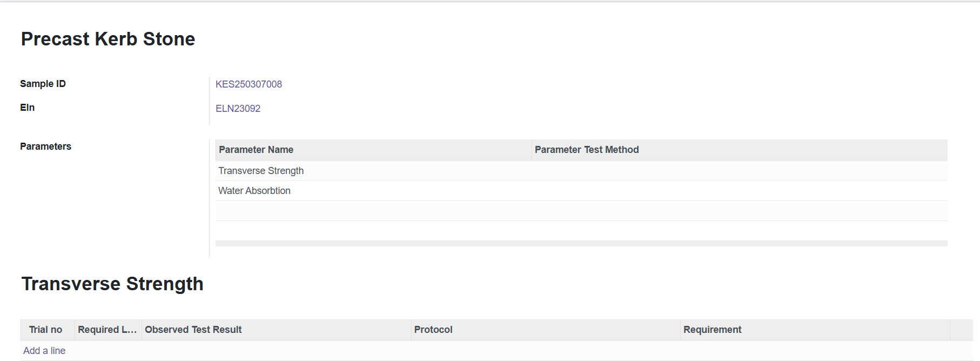This screenshot has width=980, height=361.
Task: Click the empty third row in Parameters table
Action: pos(581,211)
